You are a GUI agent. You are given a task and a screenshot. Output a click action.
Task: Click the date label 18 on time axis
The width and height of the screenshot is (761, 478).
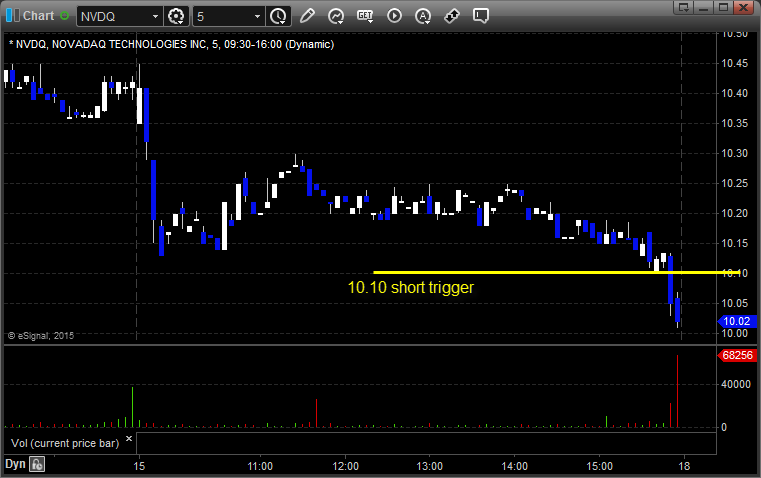tap(684, 466)
